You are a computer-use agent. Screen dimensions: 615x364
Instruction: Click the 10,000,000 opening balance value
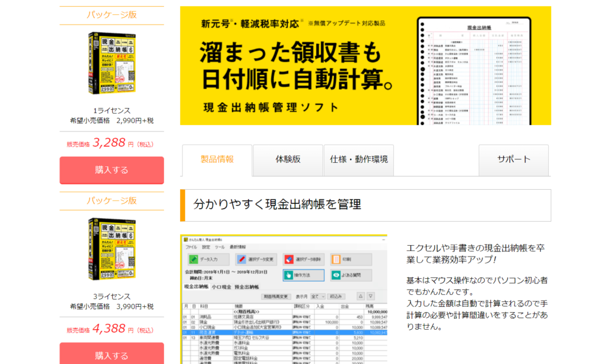pos(377,312)
